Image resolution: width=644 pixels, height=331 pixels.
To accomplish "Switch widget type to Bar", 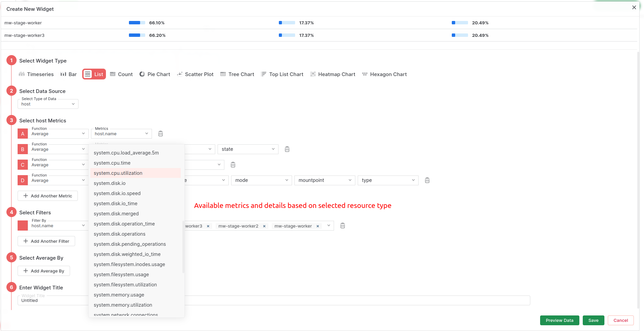I will coord(69,74).
